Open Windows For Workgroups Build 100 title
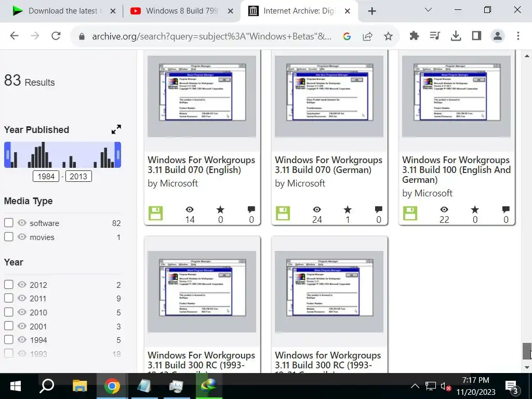 [x=456, y=170]
